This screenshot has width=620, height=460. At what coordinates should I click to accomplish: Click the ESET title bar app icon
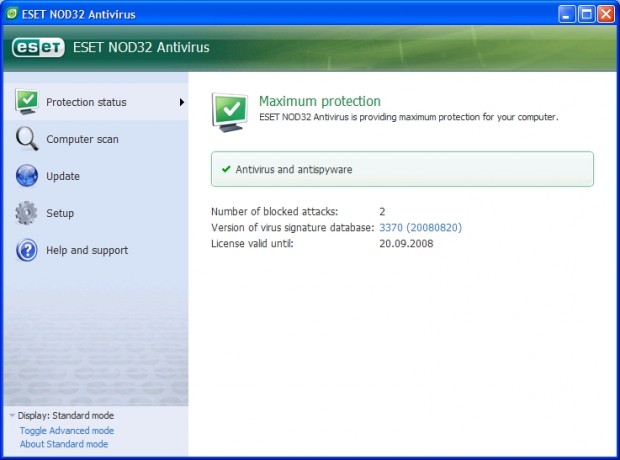point(12,14)
